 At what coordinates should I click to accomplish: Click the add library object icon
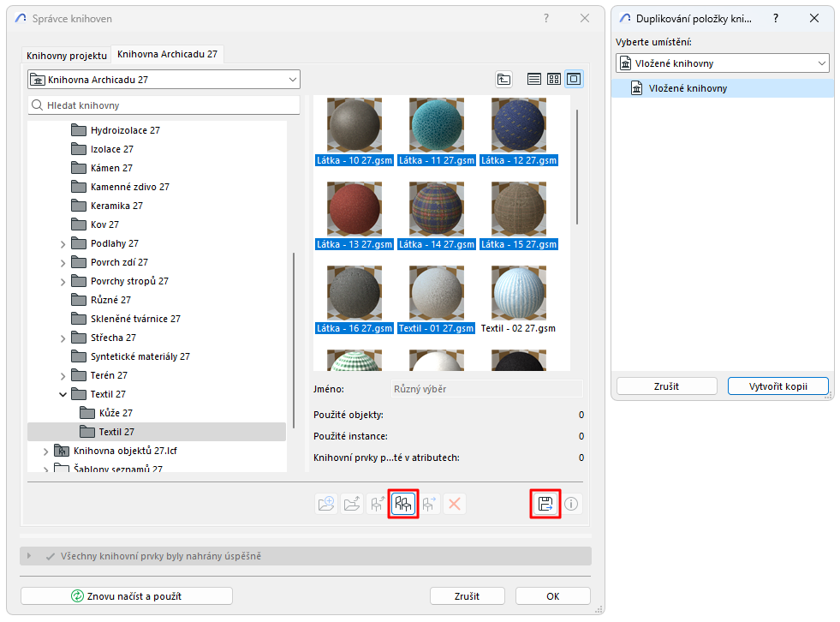pos(378,504)
